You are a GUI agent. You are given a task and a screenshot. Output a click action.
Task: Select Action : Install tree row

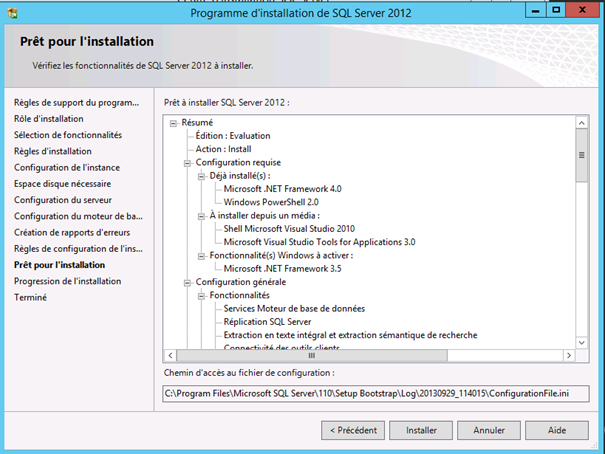pyautogui.click(x=223, y=149)
